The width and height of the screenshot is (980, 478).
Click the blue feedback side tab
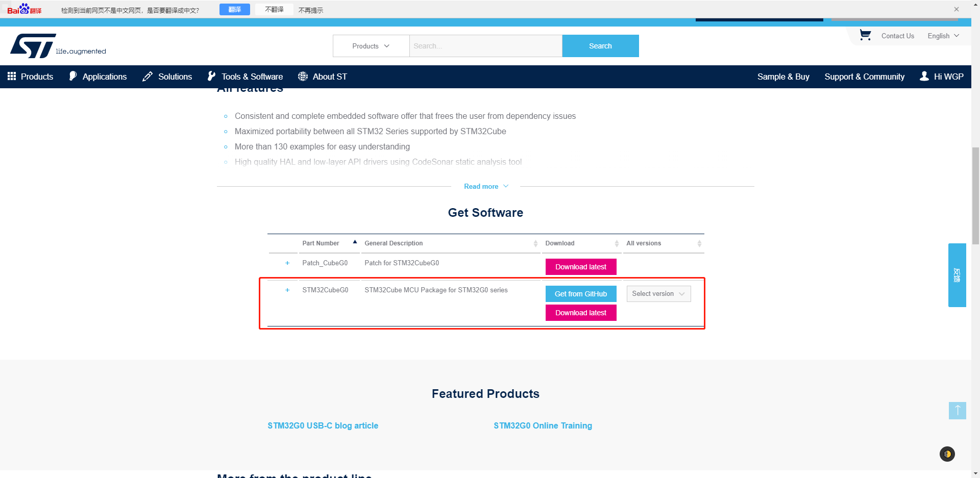click(957, 275)
